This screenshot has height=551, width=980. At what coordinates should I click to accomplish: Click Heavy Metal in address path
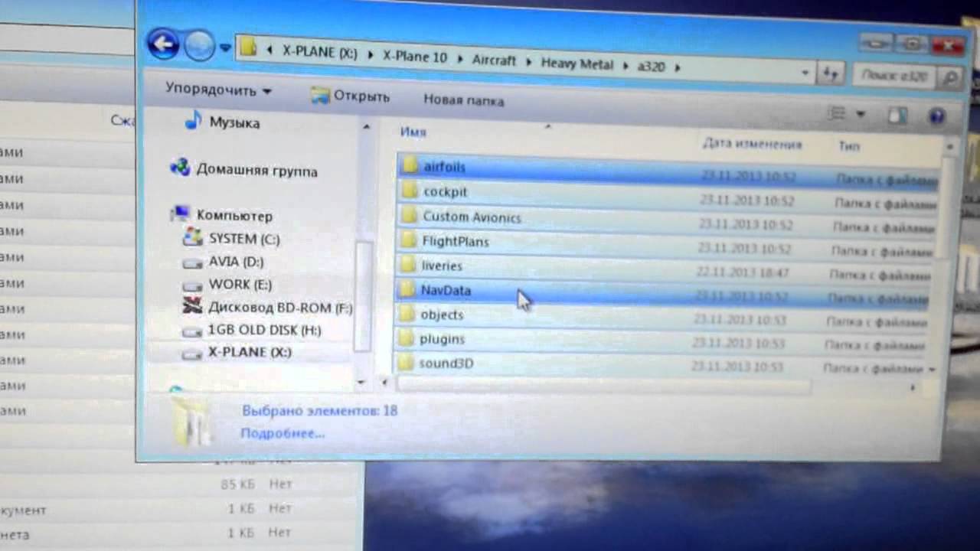577,64
